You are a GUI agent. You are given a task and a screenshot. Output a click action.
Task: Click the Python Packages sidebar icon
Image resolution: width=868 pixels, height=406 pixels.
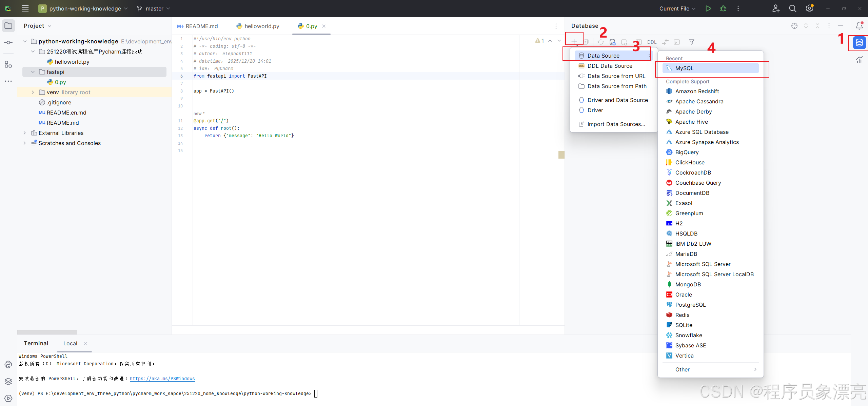tap(8, 381)
